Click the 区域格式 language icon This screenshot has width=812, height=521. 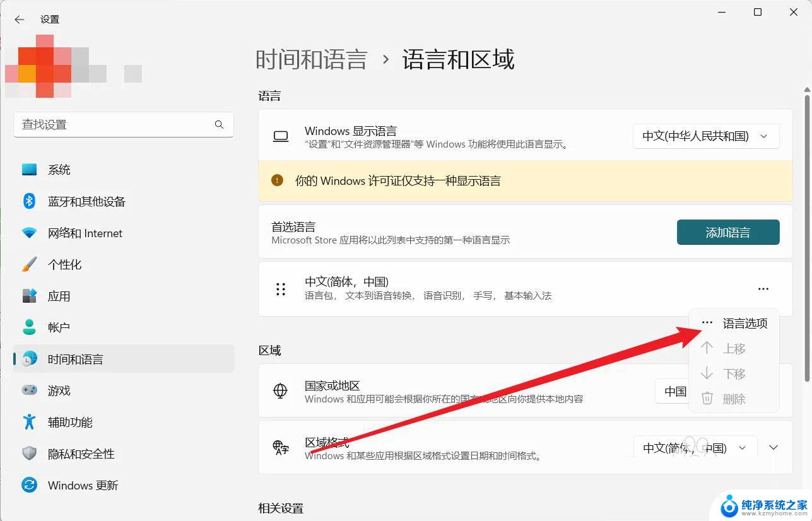point(281,447)
